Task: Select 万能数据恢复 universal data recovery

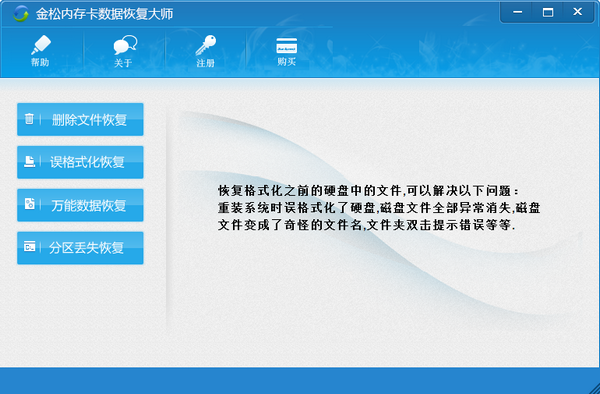Action: point(80,205)
